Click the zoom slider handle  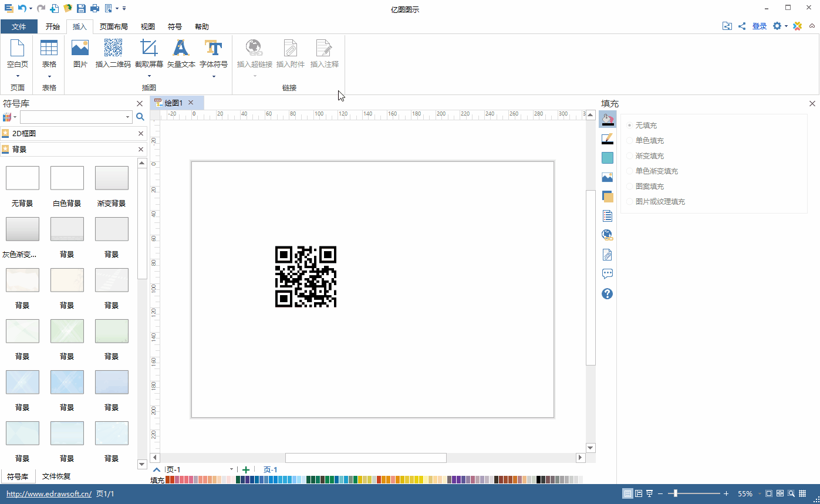click(x=676, y=494)
